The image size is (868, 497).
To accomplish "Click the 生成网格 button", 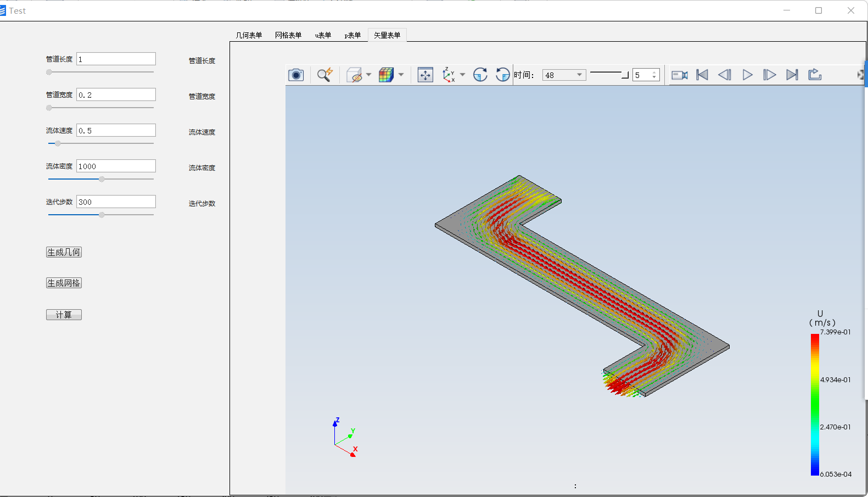I will click(64, 283).
